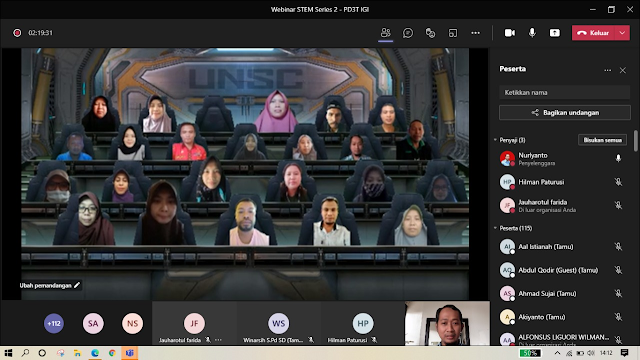Image resolution: width=640 pixels, height=360 pixels.
Task: Click the Ketikkan nama search field
Action: [x=564, y=93]
